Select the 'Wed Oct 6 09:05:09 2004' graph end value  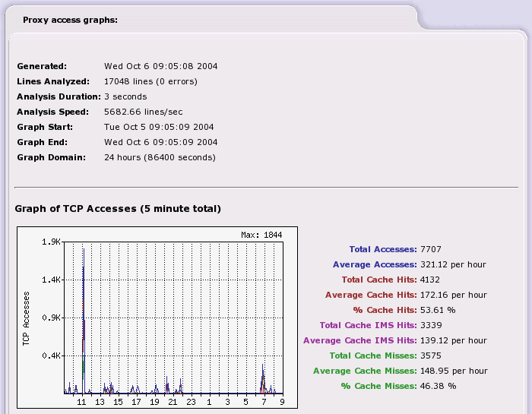pos(161,142)
